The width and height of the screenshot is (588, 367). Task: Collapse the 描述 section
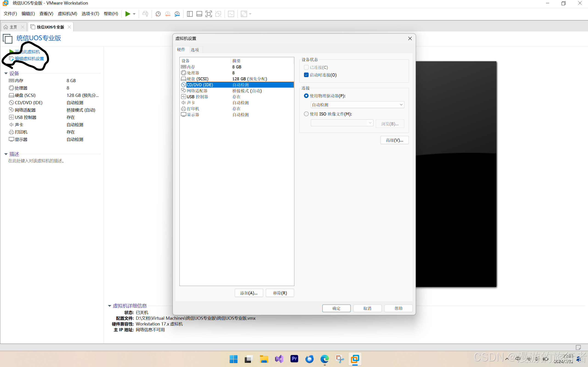(x=6, y=154)
